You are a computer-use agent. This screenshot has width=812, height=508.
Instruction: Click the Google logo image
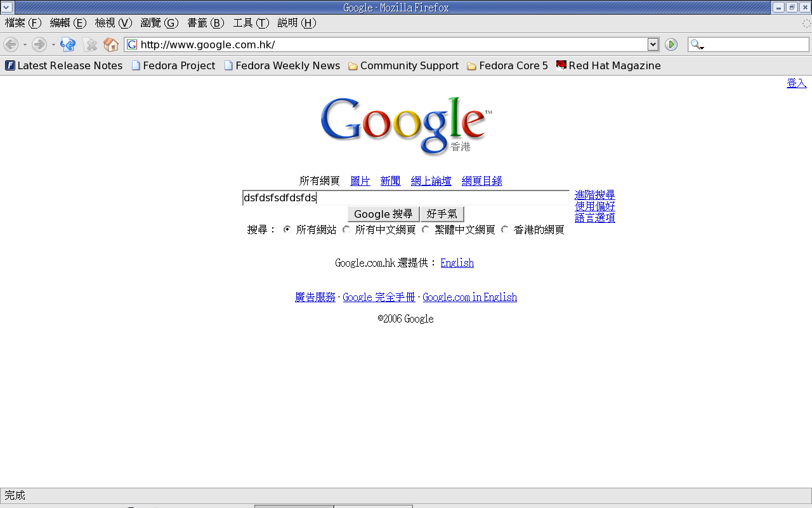tap(406, 125)
